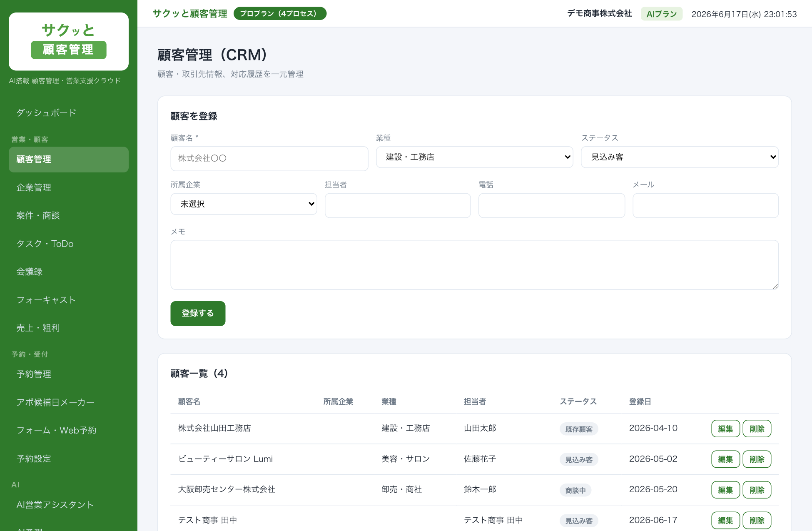Open AI営業アシスタント
This screenshot has height=531, width=812.
[x=69, y=505]
